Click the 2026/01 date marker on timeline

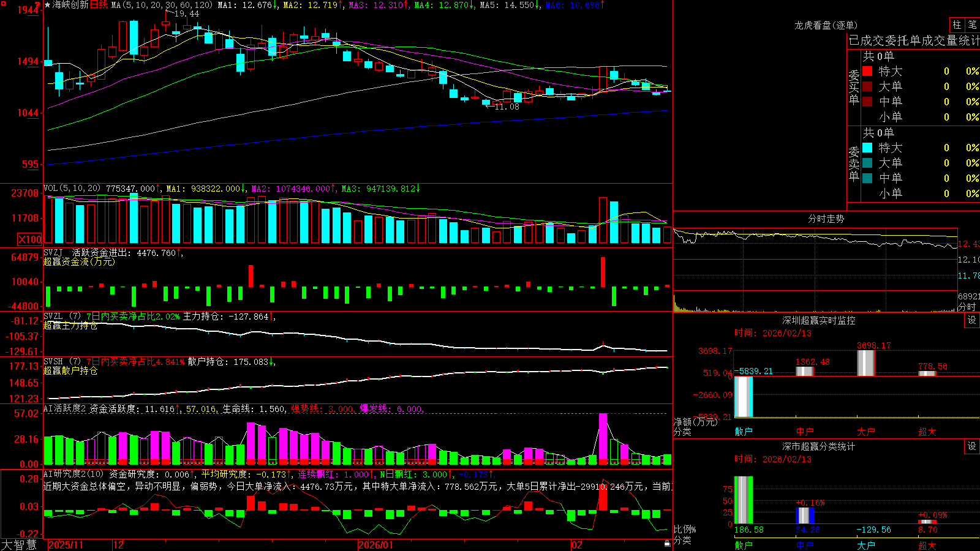[x=375, y=545]
